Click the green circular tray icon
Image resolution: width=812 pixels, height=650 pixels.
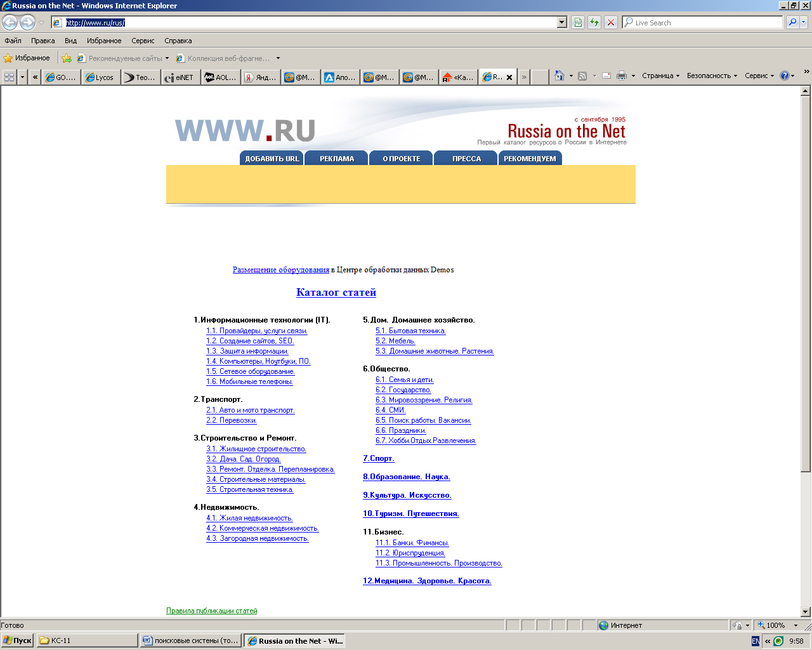(778, 641)
